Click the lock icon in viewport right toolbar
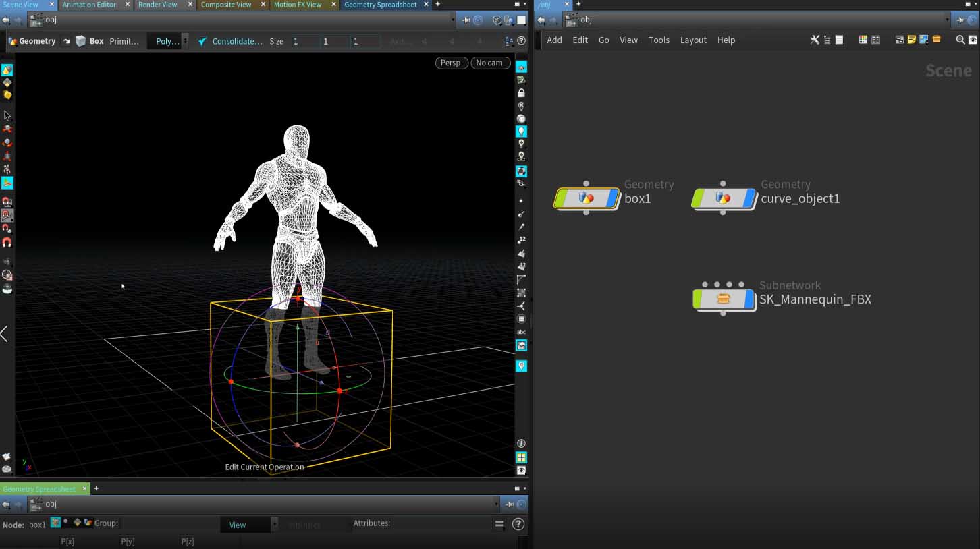 click(521, 93)
